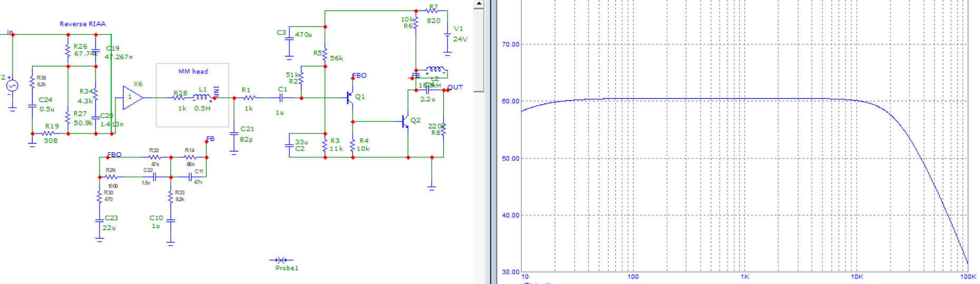Click the "1K" frequency axis label
The image size is (980, 284).
pyautogui.click(x=745, y=277)
